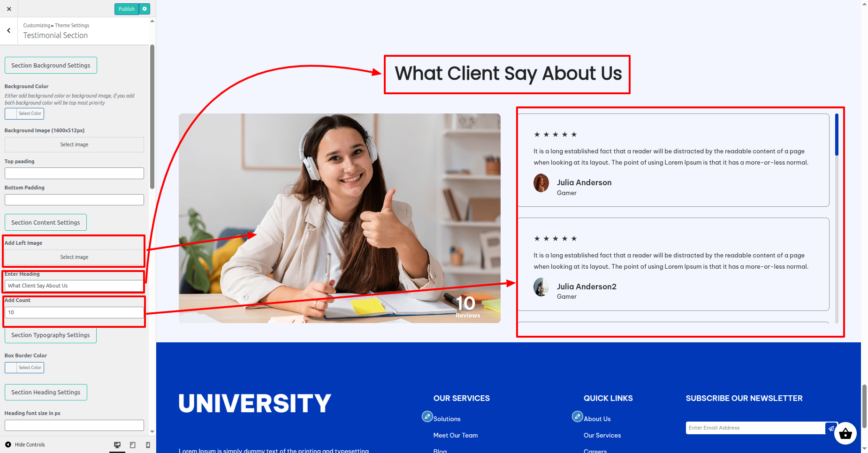Select image for Add Left Image
The width and height of the screenshot is (868, 453).
click(x=74, y=257)
